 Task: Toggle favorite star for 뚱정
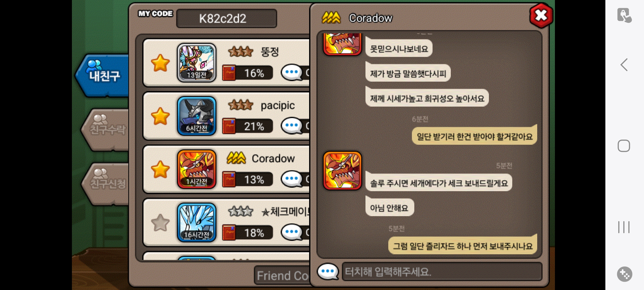160,63
